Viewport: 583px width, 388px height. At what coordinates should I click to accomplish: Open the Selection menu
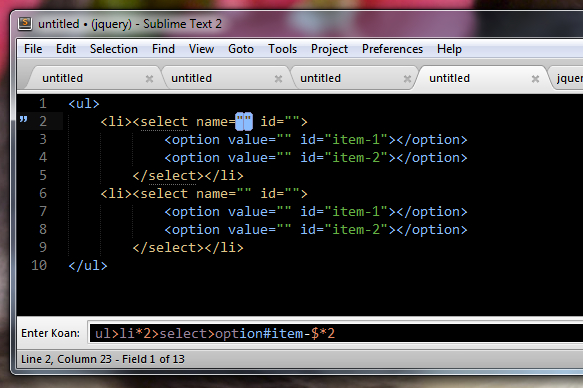click(114, 49)
